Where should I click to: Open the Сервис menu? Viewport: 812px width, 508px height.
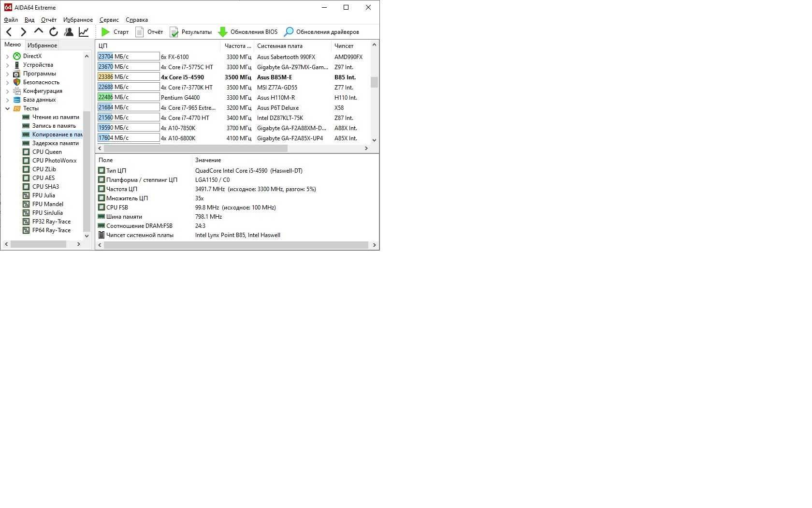(109, 20)
